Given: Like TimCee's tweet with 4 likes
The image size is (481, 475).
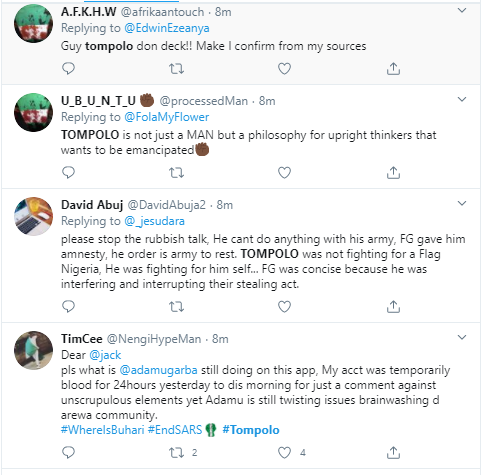Looking at the screenshot, I should click(284, 453).
